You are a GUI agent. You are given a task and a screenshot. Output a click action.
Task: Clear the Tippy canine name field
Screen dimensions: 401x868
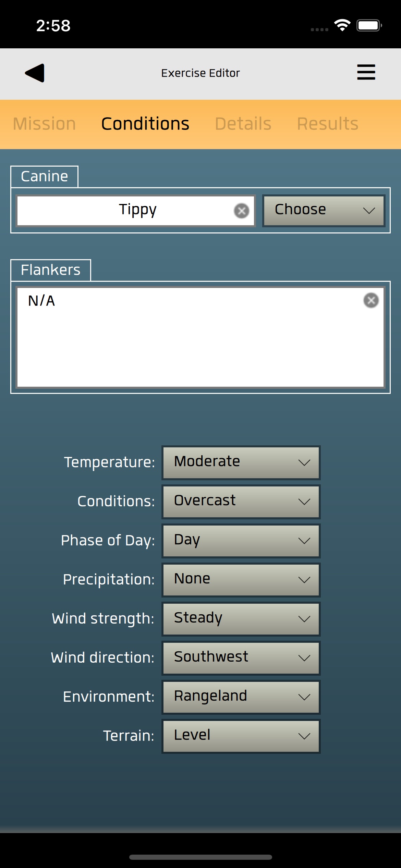(x=242, y=210)
